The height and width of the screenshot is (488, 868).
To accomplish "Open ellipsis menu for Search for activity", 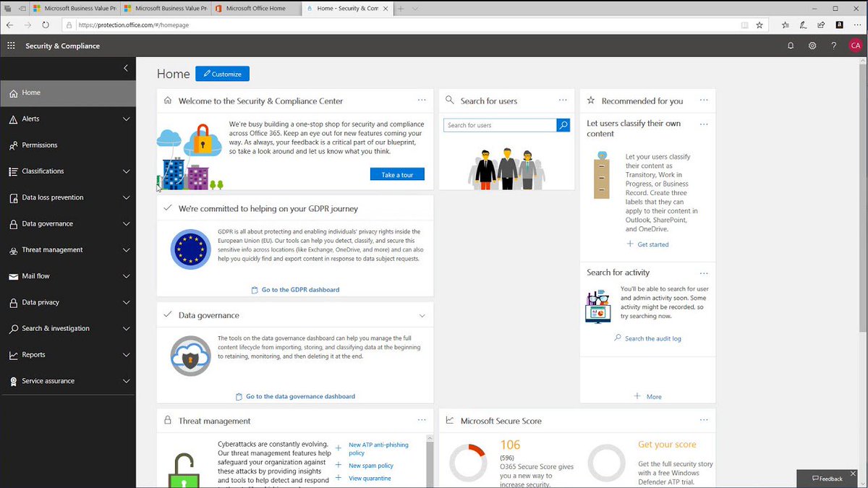I will point(704,273).
